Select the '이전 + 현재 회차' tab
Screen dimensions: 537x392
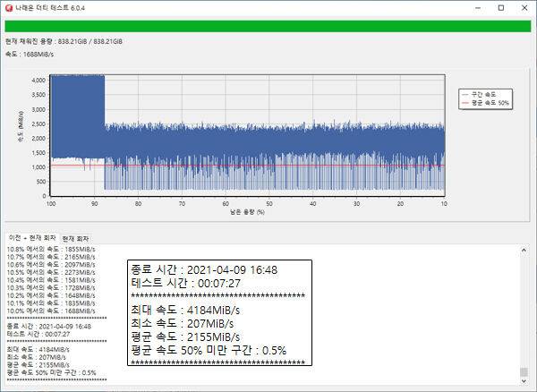[32, 238]
